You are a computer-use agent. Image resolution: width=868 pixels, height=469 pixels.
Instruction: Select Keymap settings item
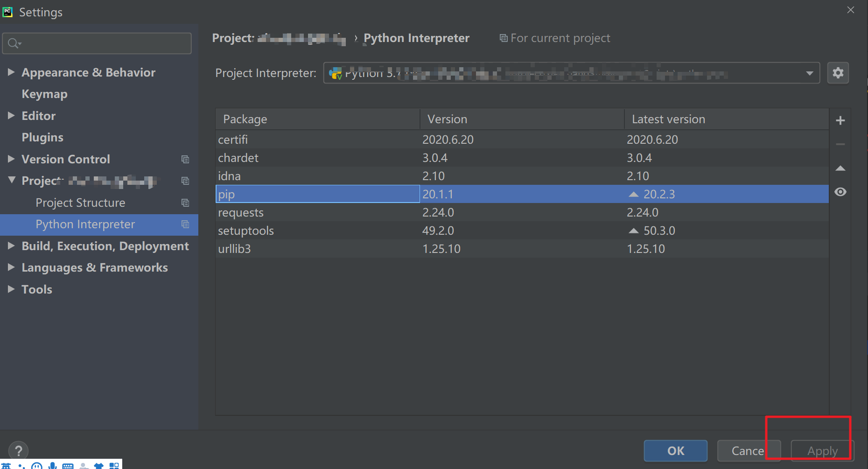pyautogui.click(x=44, y=94)
